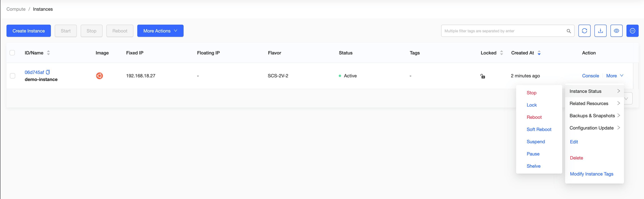The height and width of the screenshot is (199, 644).
Task: Sort by Created At column arrows
Action: 539,53
